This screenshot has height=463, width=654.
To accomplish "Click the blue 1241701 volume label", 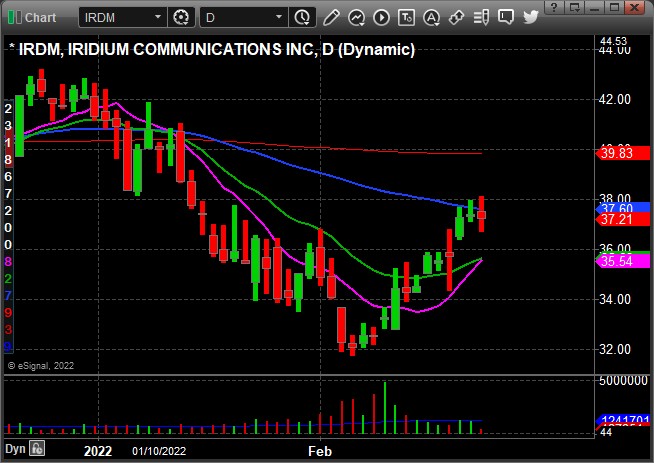I will [623, 419].
